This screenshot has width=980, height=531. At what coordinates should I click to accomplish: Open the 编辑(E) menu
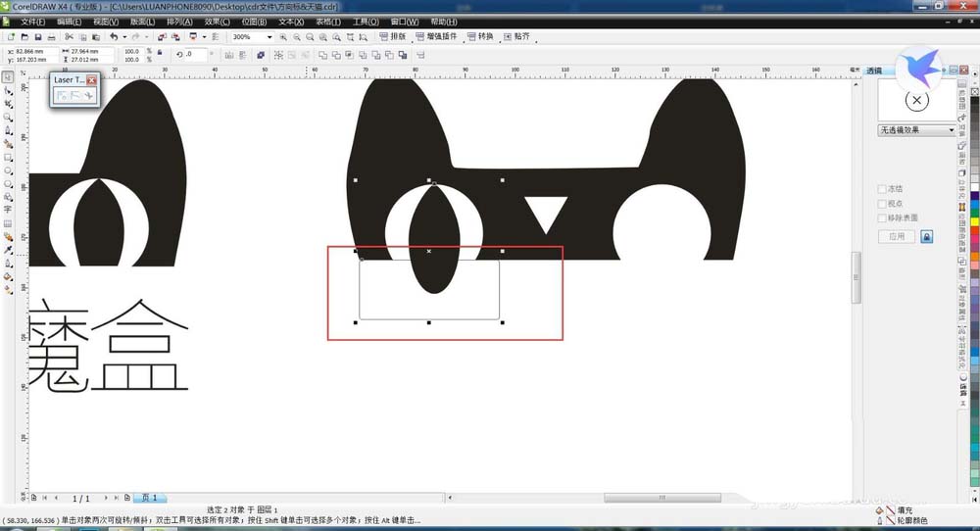coord(69,22)
